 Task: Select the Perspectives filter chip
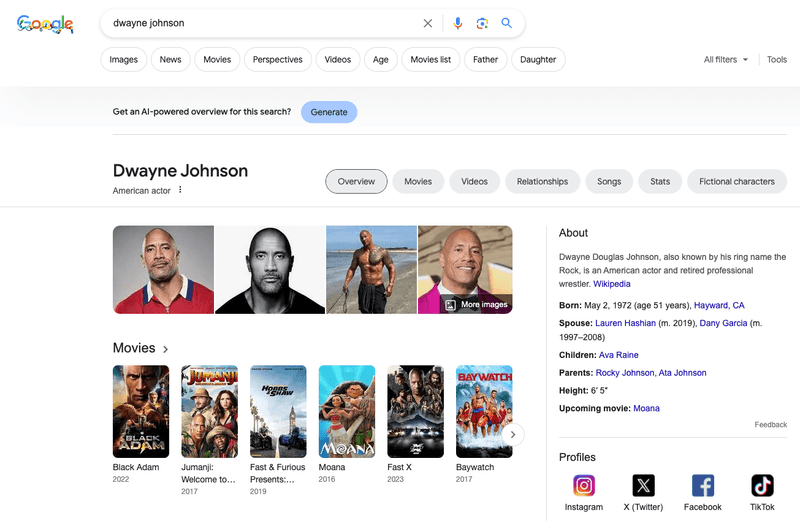tap(278, 60)
